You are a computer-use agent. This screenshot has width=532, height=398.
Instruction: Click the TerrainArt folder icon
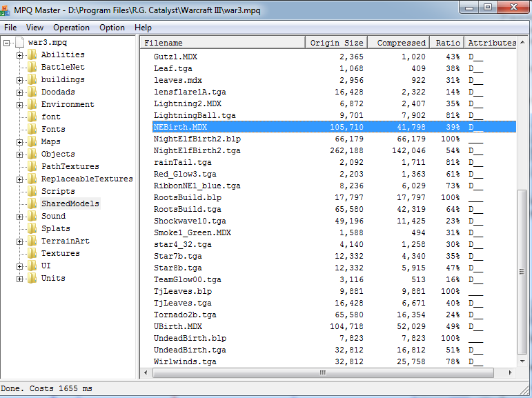(x=32, y=241)
